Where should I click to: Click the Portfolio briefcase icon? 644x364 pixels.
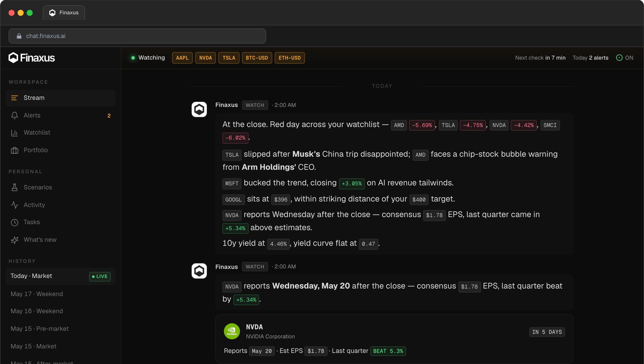14,150
